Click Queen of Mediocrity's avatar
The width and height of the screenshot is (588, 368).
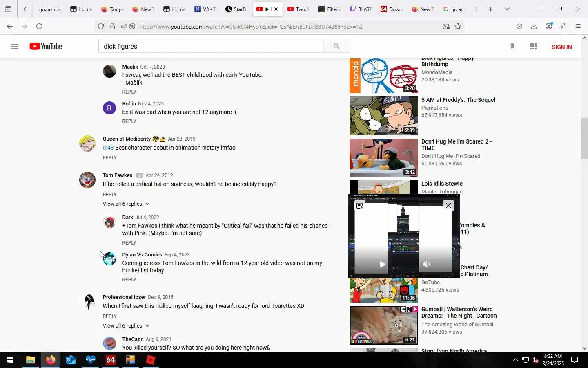[x=87, y=144]
